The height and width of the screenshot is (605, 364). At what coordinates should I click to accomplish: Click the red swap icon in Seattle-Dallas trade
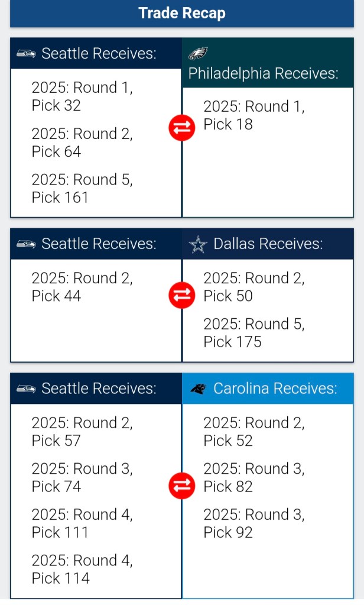[x=181, y=295]
